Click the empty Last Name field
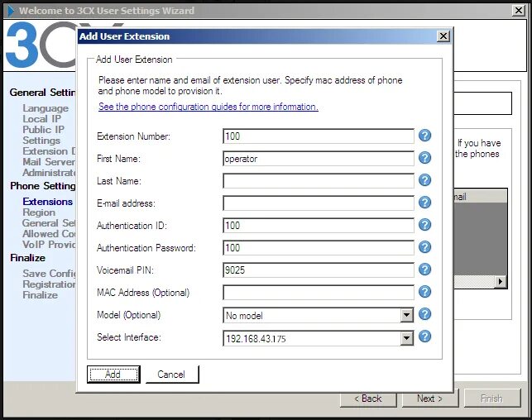The width and height of the screenshot is (532, 420). (319, 181)
